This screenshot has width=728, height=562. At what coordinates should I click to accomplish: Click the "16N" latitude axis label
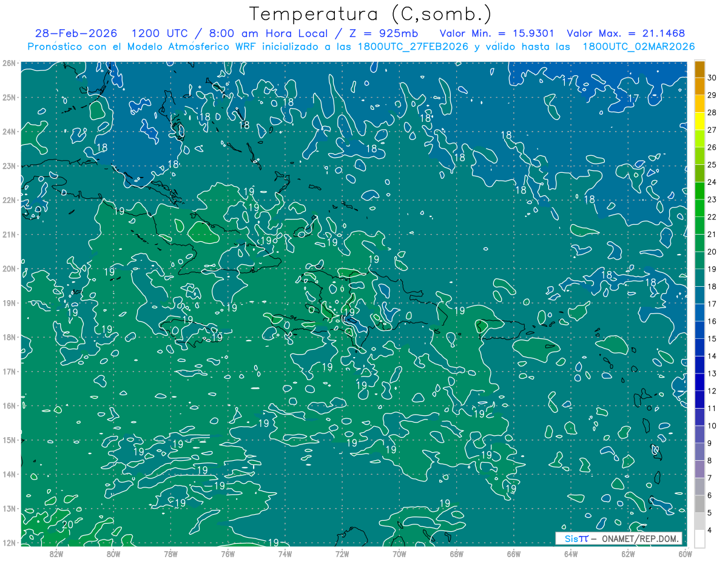[8, 406]
